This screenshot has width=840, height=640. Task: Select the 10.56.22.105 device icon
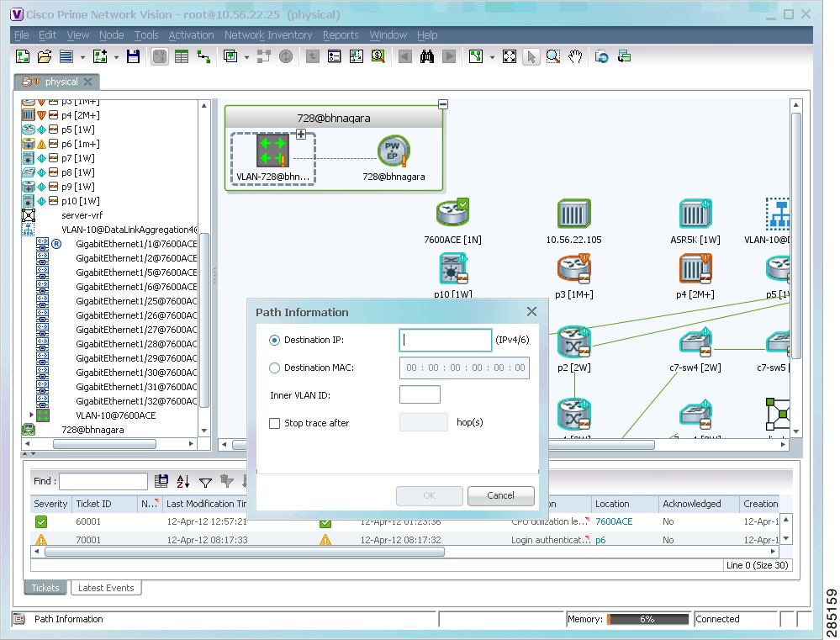(x=573, y=214)
